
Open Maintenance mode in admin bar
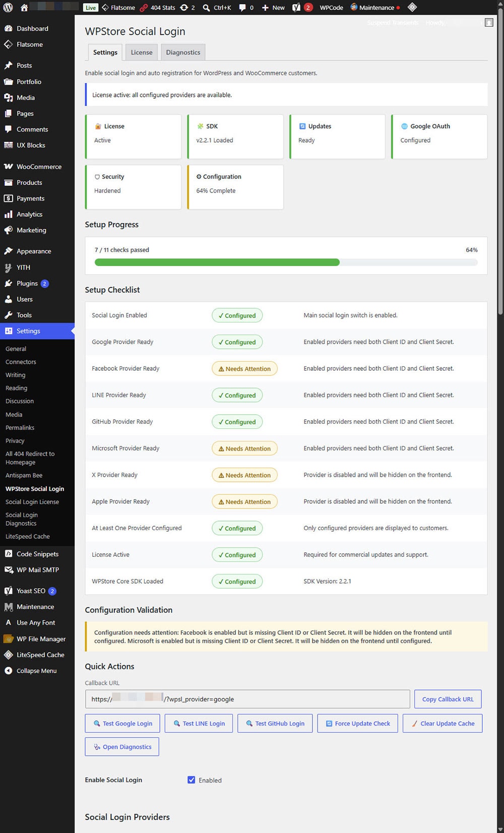[375, 8]
